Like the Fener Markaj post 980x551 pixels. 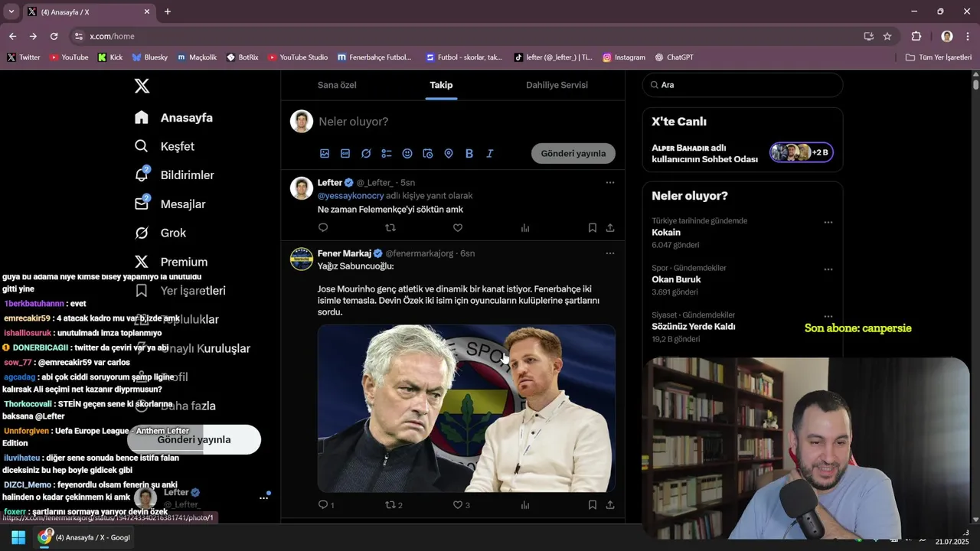(x=461, y=505)
